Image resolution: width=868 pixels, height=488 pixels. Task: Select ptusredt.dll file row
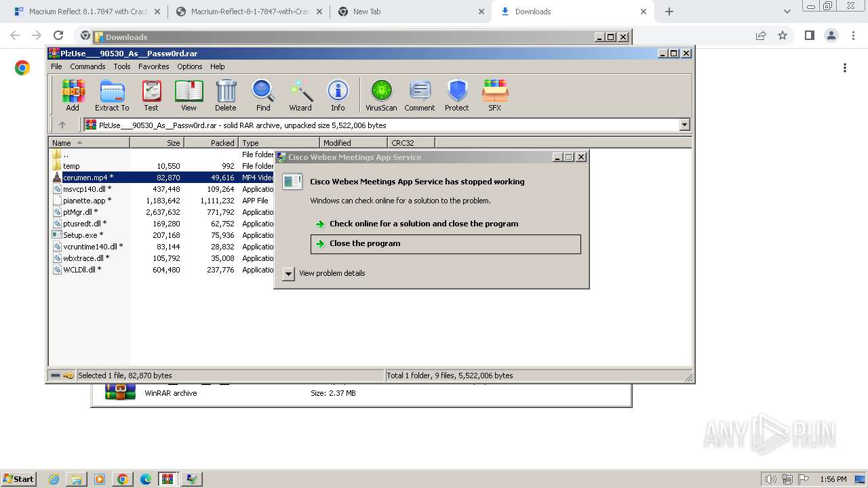pos(161,224)
